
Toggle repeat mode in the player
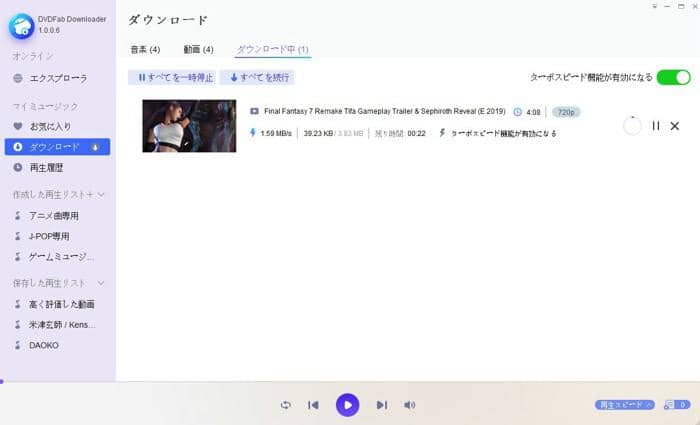pyautogui.click(x=286, y=405)
